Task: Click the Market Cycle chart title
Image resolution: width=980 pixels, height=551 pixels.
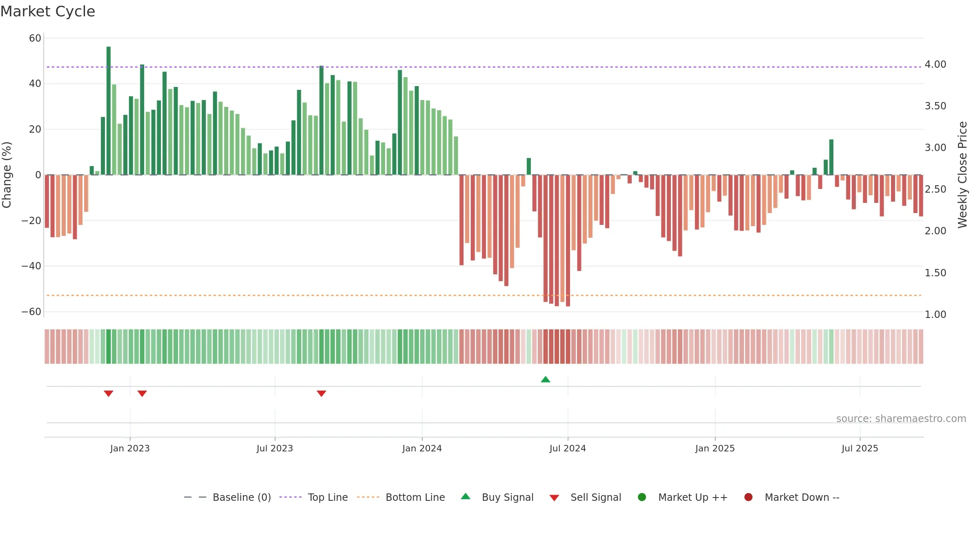Action: click(48, 11)
